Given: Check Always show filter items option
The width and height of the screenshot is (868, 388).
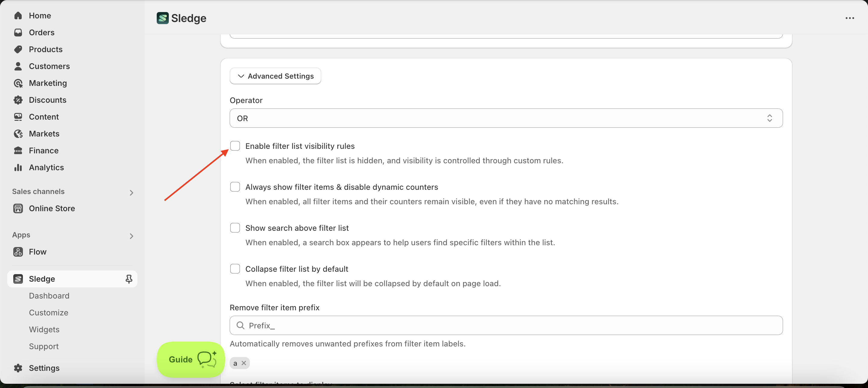Looking at the screenshot, I should 235,187.
